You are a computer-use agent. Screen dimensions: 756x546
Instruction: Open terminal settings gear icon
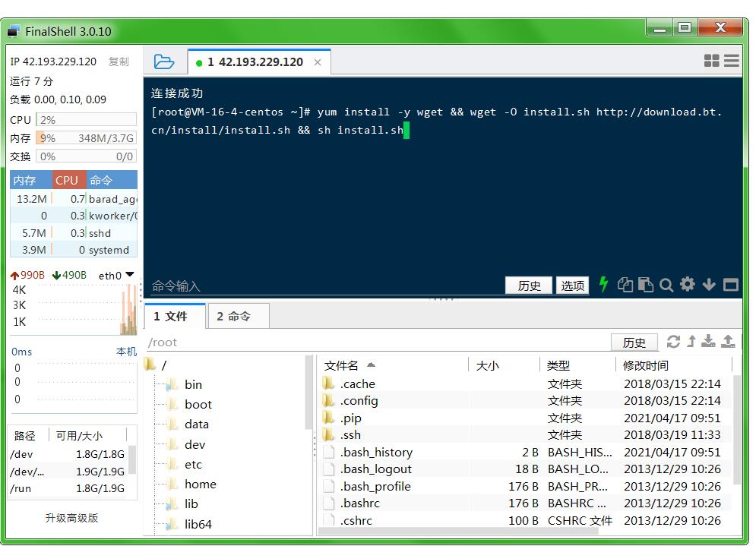[688, 285]
